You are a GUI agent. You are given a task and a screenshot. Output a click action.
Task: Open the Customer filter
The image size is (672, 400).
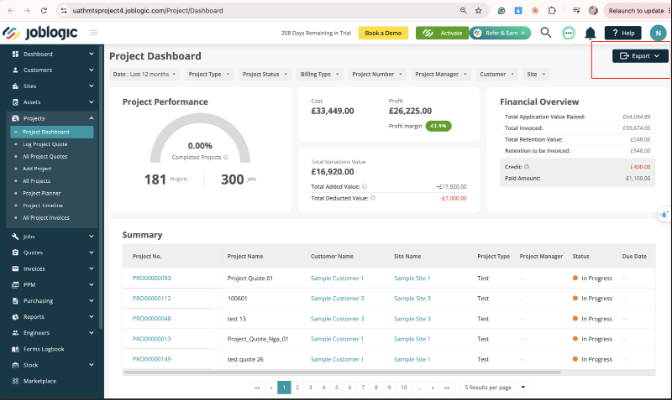[x=497, y=74]
